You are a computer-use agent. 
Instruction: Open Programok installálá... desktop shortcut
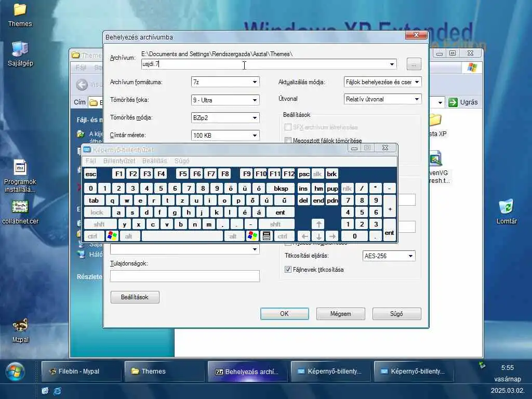point(20,177)
